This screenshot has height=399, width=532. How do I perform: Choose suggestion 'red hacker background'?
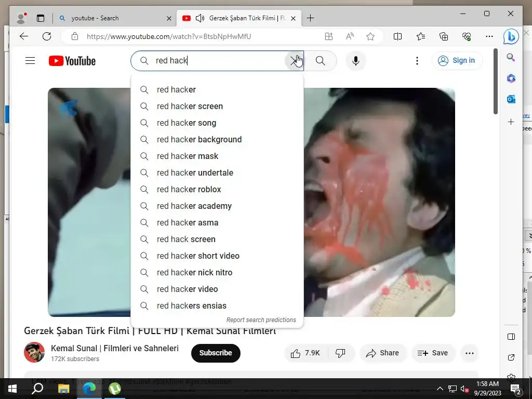[x=217, y=139]
